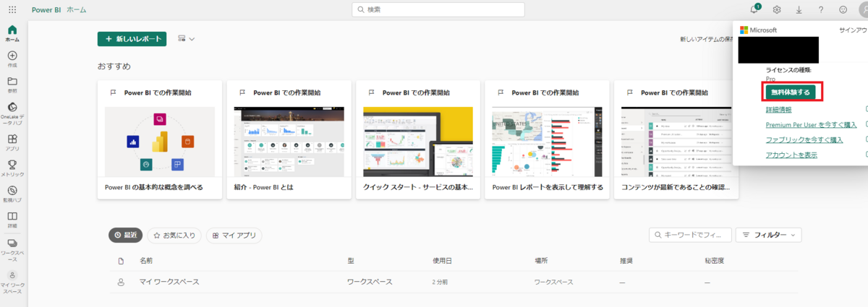Click Microsoft logo in account panel
Screen dimensions: 868x307
(x=758, y=30)
